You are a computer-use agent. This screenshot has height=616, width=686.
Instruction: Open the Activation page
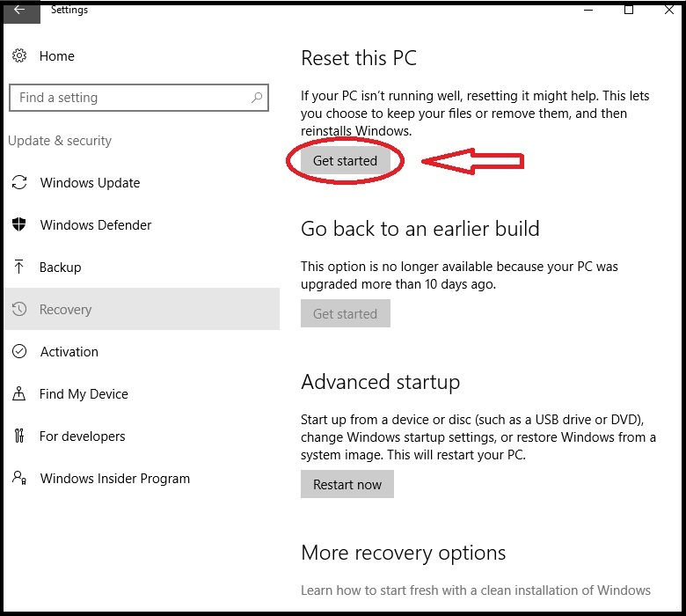[x=69, y=352]
